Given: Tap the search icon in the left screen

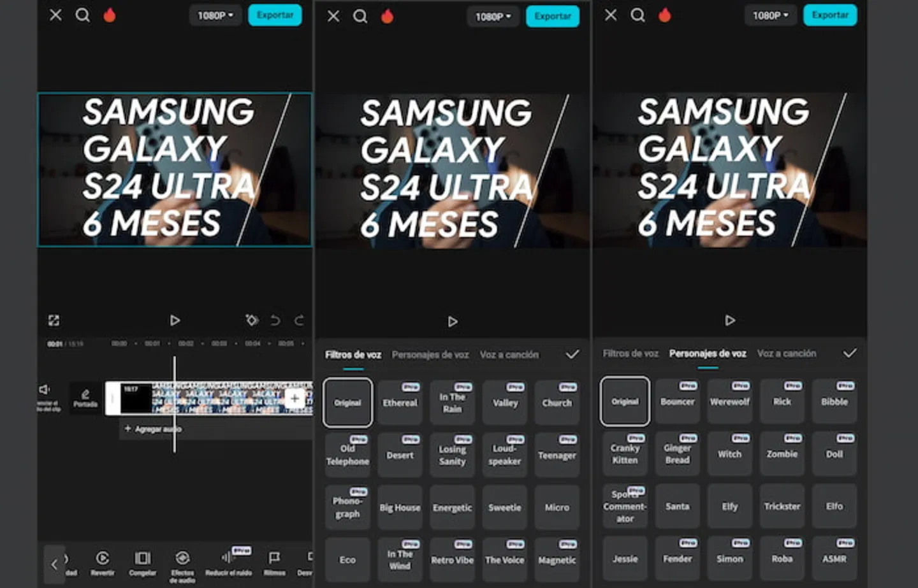Looking at the screenshot, I should tap(82, 15).
